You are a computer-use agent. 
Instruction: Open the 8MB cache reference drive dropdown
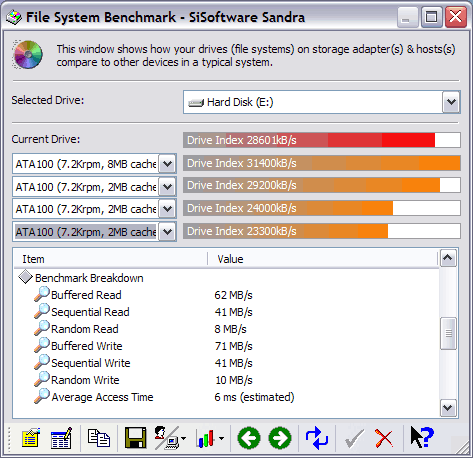point(167,164)
